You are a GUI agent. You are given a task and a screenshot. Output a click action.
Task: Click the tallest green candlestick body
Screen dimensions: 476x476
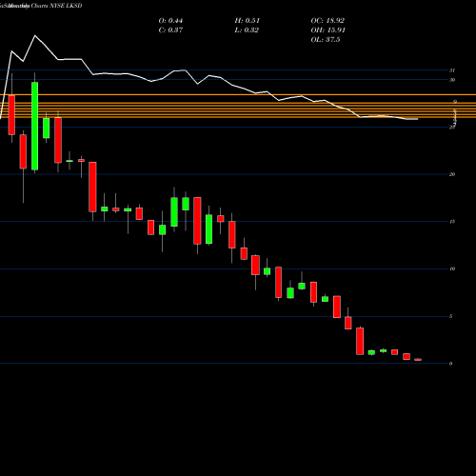[35, 126]
